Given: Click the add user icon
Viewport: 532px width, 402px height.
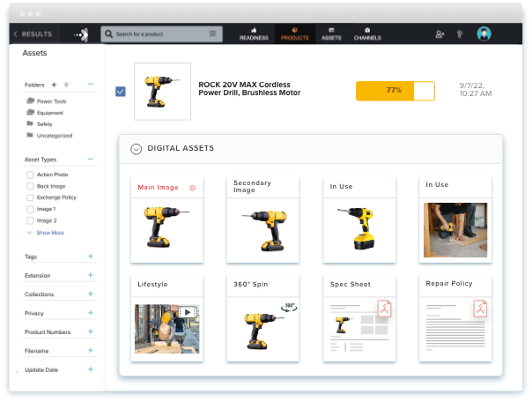Looking at the screenshot, I should 440,34.
